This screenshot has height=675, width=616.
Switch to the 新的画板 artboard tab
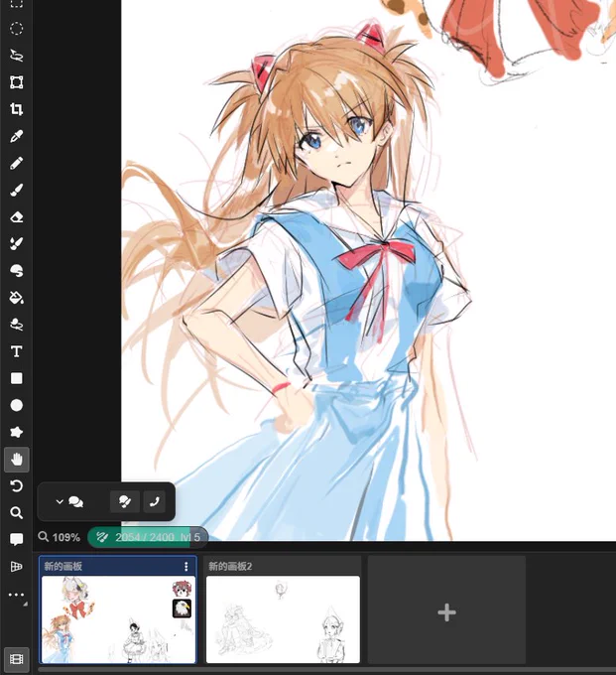click(63, 566)
